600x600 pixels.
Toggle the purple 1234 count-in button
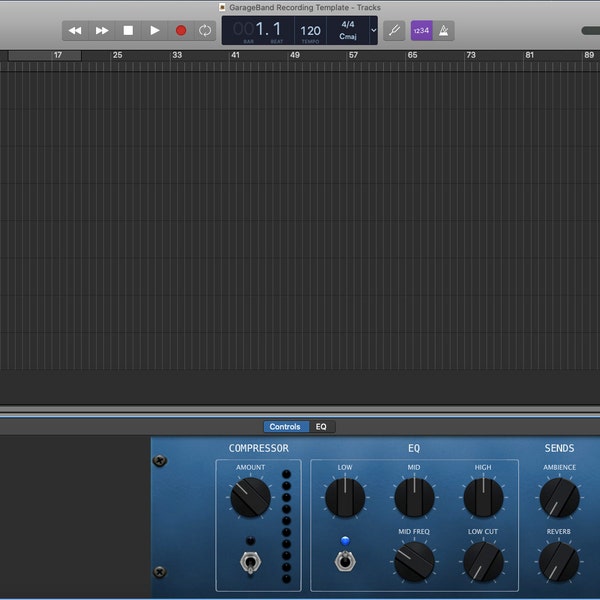pyautogui.click(x=422, y=31)
